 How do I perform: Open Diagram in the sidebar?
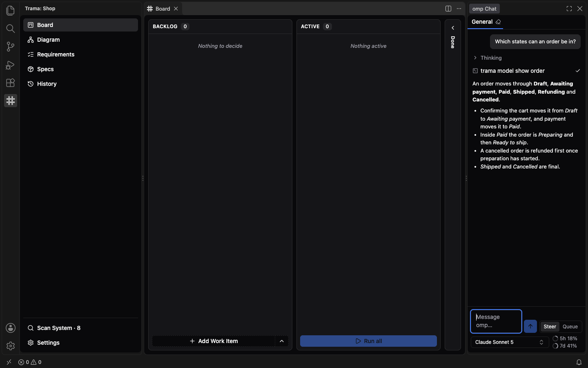[80, 40]
